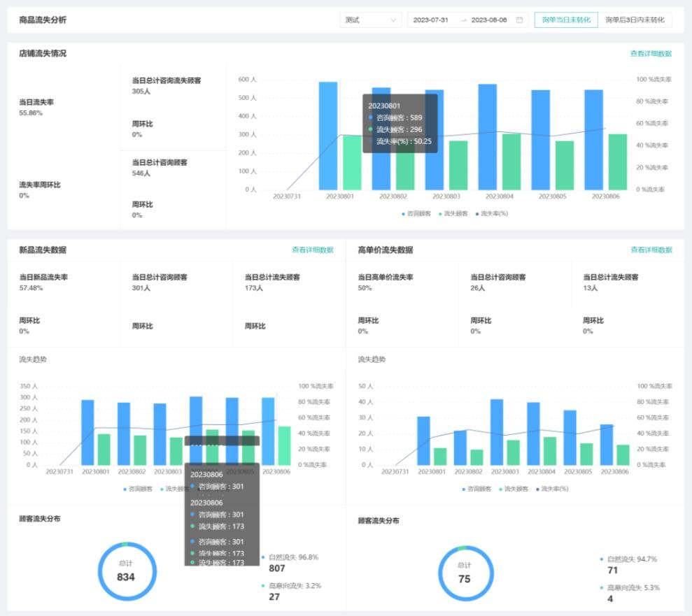Open 查看详细数据 link in 店铺流失情况 section
Viewport: 692px width, 616px height.
tap(651, 53)
